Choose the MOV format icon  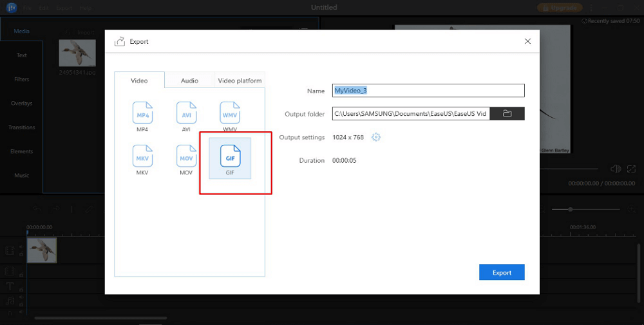click(186, 157)
